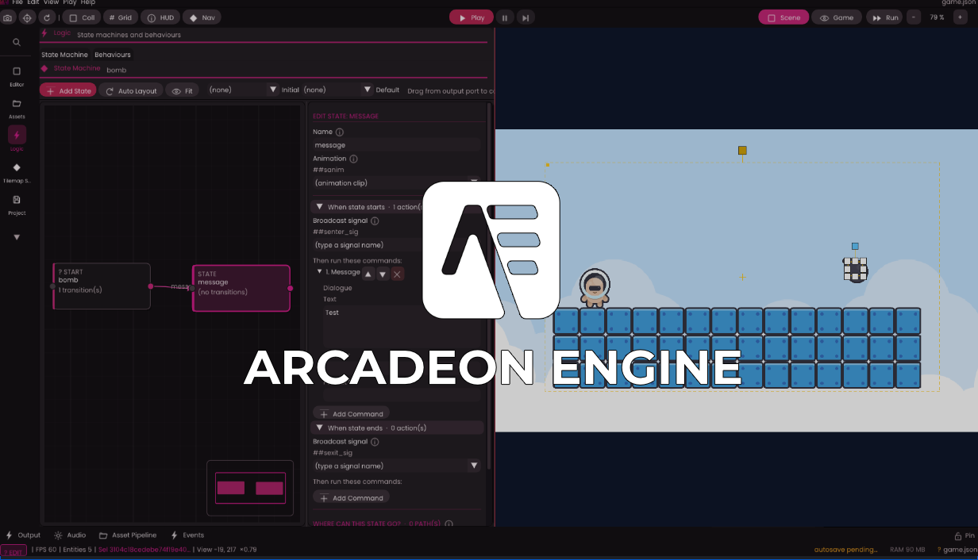The height and width of the screenshot is (560, 978).
Task: Open the Edit menu
Action: coord(33,3)
